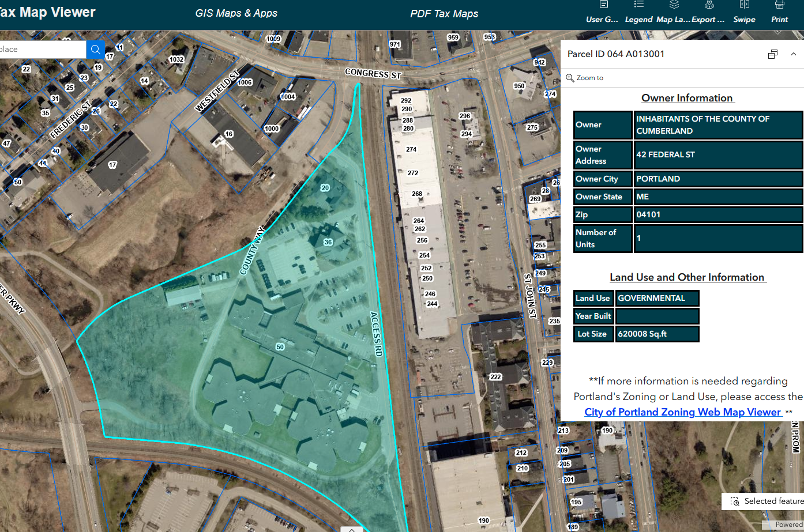804x532 pixels.
Task: Click the CONGRESS ST street label
Action: tap(373, 74)
